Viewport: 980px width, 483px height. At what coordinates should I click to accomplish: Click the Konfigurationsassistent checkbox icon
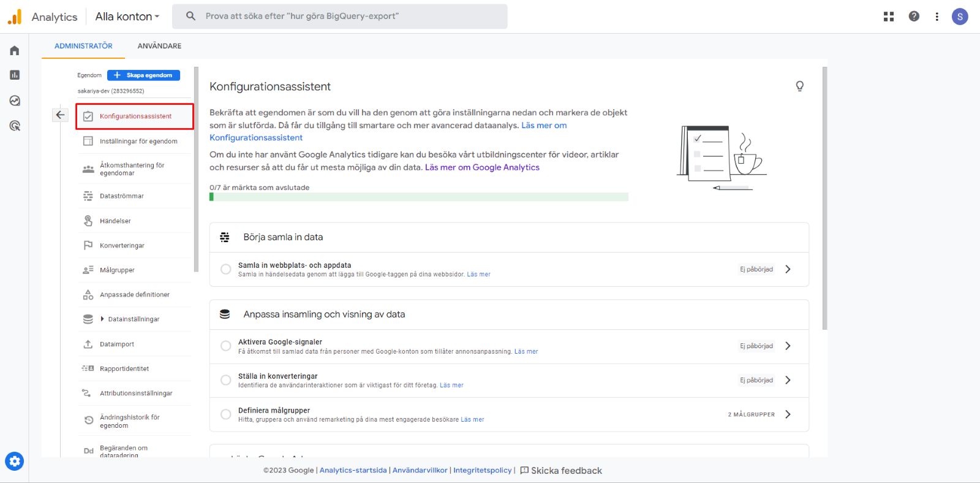(88, 116)
